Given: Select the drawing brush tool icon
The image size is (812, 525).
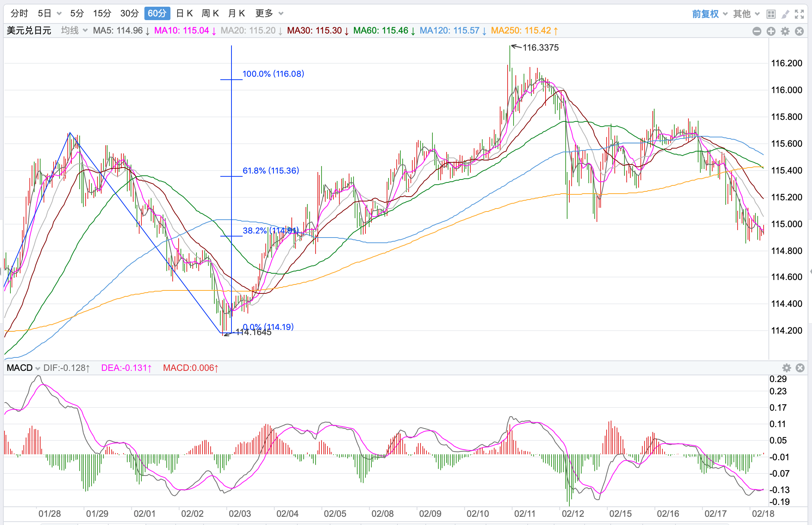Looking at the screenshot, I should tap(785, 14).
